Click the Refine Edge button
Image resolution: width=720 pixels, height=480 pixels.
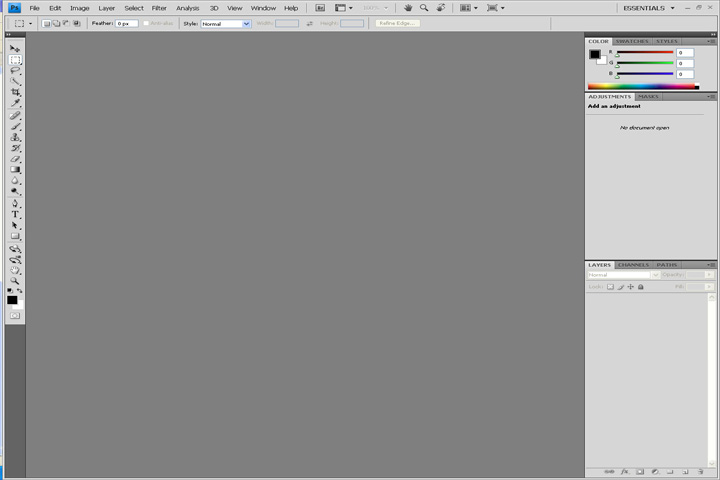tap(397, 23)
